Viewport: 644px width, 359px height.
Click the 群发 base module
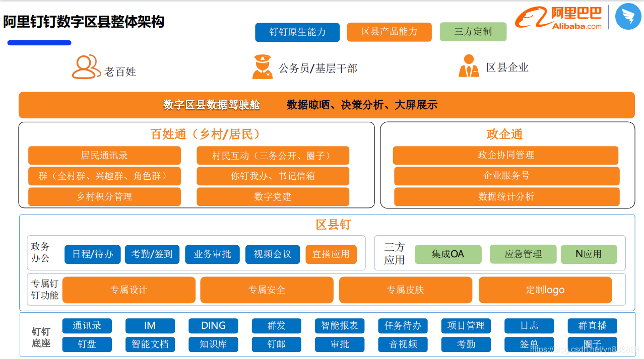[276, 326]
